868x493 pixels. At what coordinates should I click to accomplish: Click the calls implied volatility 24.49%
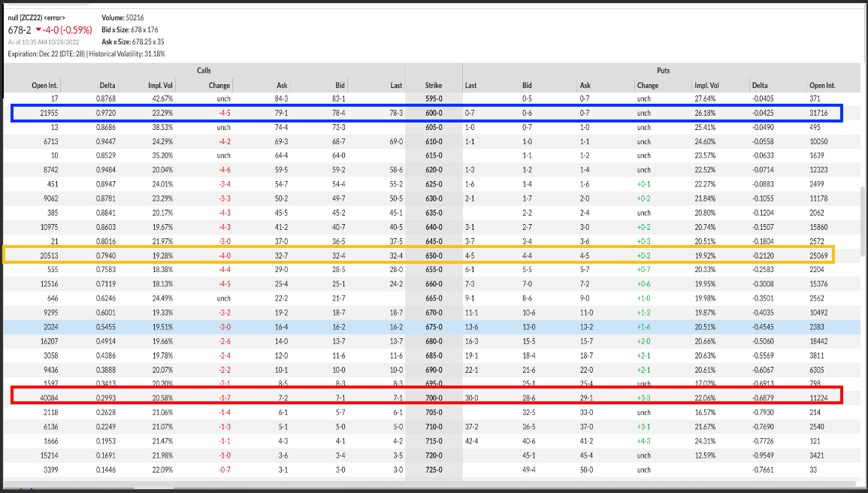click(x=163, y=298)
